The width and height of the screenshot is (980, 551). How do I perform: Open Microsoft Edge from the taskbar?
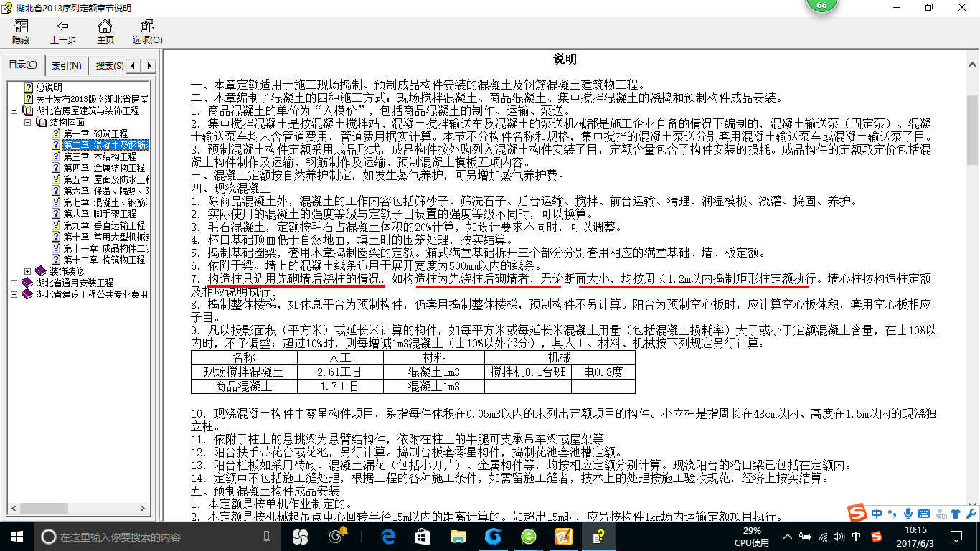389,536
